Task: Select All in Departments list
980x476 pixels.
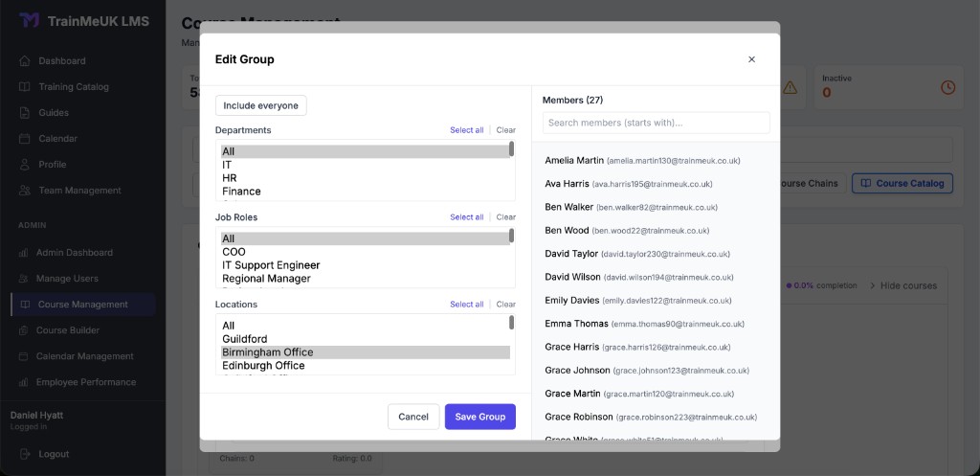Action: pyautogui.click(x=365, y=151)
